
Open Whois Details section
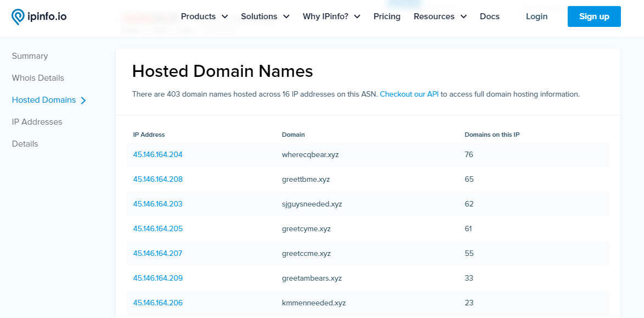click(x=38, y=78)
